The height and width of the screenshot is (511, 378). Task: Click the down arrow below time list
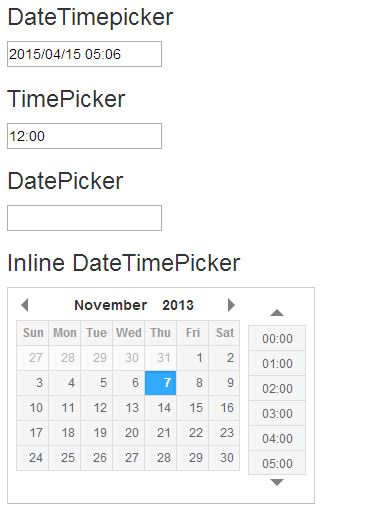click(277, 482)
